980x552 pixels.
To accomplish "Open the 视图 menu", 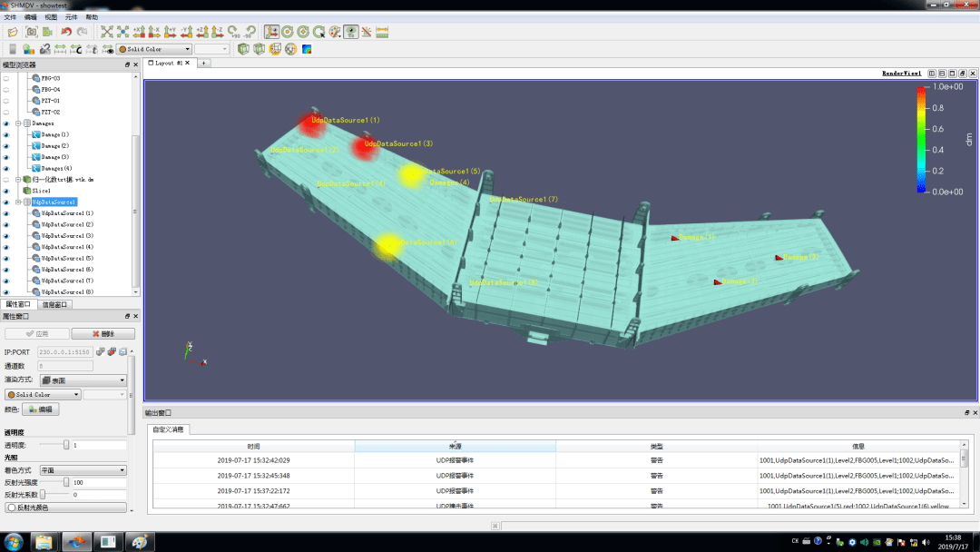I will click(51, 17).
